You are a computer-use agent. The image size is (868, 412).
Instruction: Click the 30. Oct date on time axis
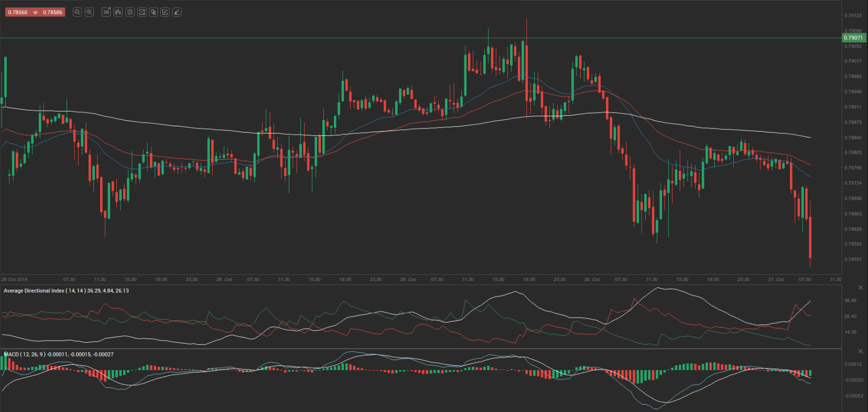click(x=592, y=279)
